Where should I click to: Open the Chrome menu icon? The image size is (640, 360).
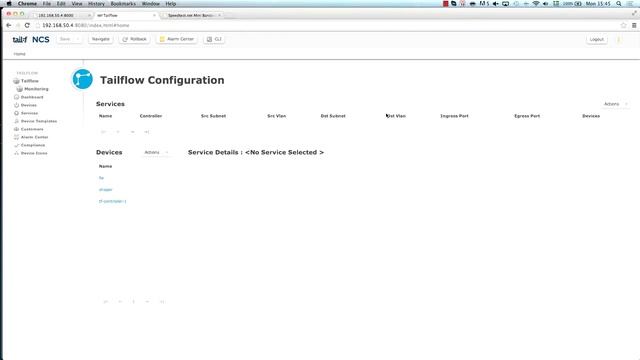(x=634, y=25)
